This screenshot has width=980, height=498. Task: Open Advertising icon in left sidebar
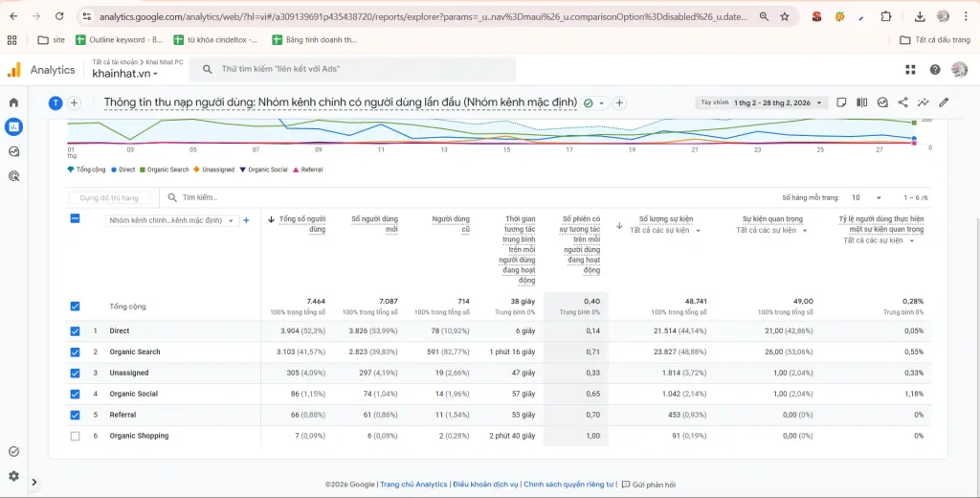[13, 176]
